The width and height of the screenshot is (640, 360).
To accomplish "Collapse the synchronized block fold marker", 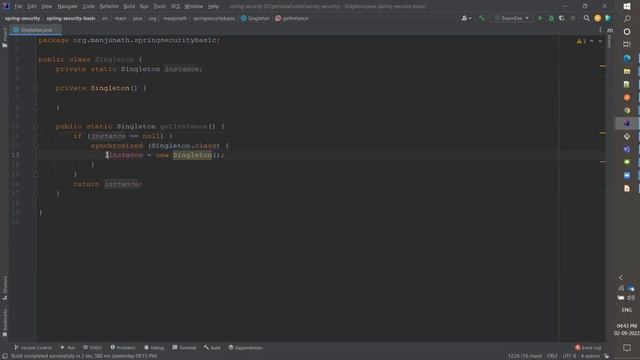I will (x=36, y=146).
